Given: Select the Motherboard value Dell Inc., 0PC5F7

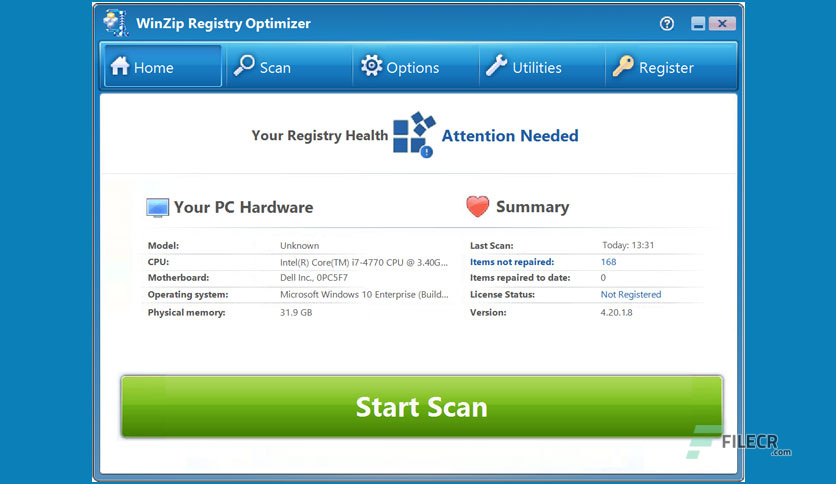Looking at the screenshot, I should click(x=314, y=278).
